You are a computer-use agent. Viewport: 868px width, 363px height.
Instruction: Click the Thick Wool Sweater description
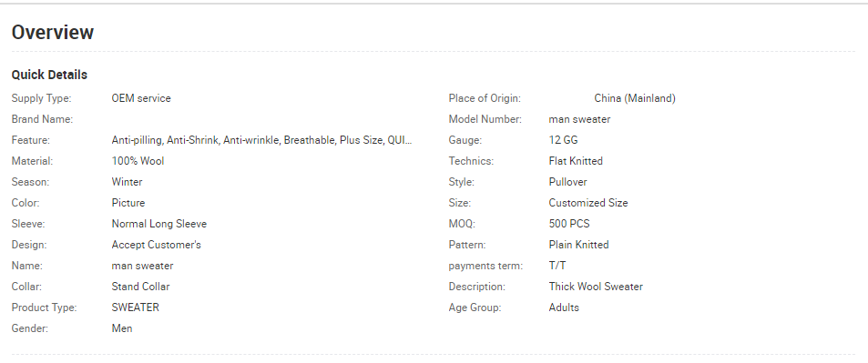coord(596,287)
